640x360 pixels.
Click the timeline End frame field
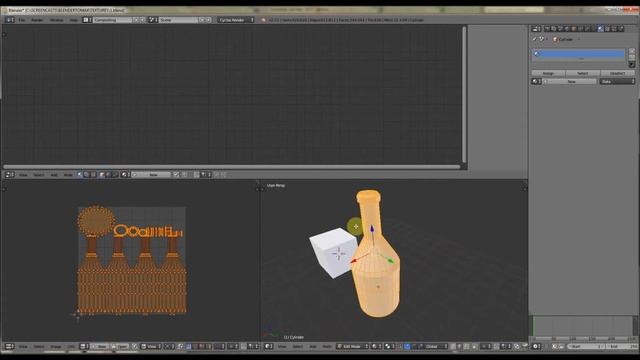coord(622,346)
